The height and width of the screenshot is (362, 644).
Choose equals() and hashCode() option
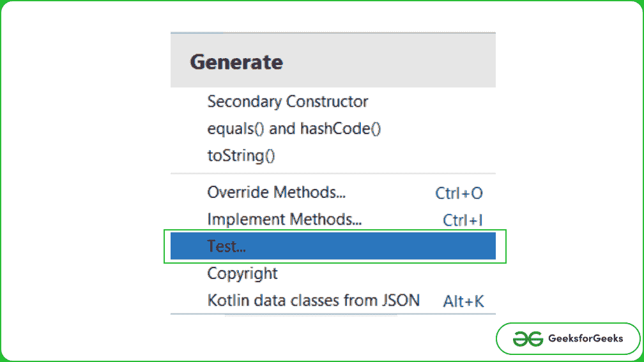[294, 128]
